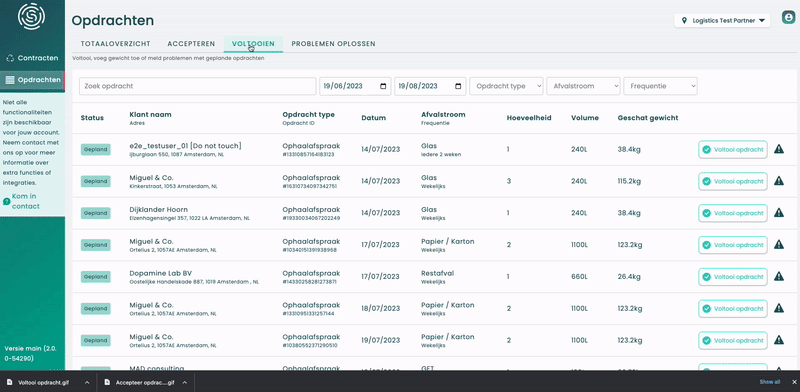Click Voltooi opdracht for Miguel & Co. Kinkerstraat
This screenshot has height=392, width=800.
tap(733, 181)
